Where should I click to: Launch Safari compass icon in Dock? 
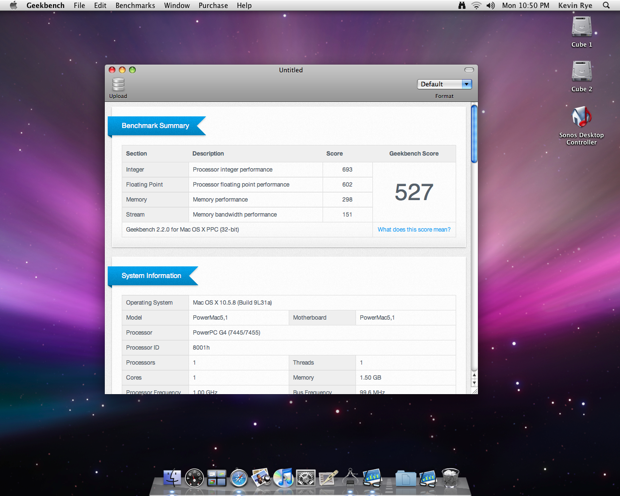point(239,478)
